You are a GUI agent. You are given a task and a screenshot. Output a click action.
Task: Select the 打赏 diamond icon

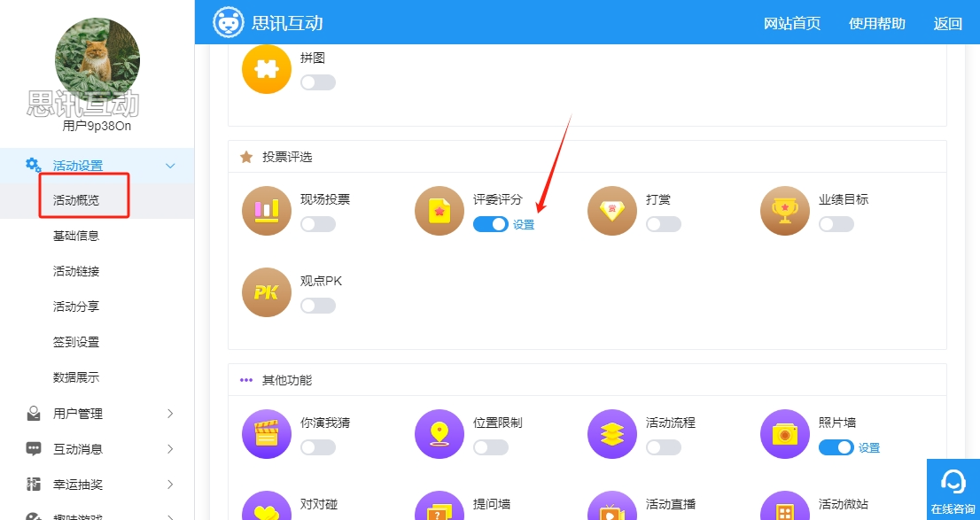click(612, 211)
